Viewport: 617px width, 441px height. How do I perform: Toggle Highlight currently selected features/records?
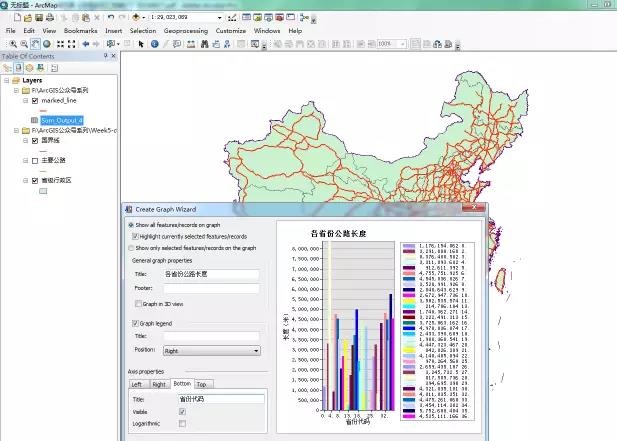(x=135, y=236)
